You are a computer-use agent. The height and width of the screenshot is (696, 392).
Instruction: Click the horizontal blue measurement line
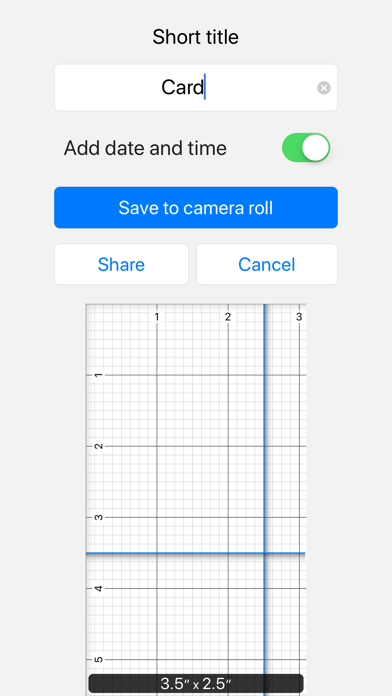pyautogui.click(x=196, y=553)
